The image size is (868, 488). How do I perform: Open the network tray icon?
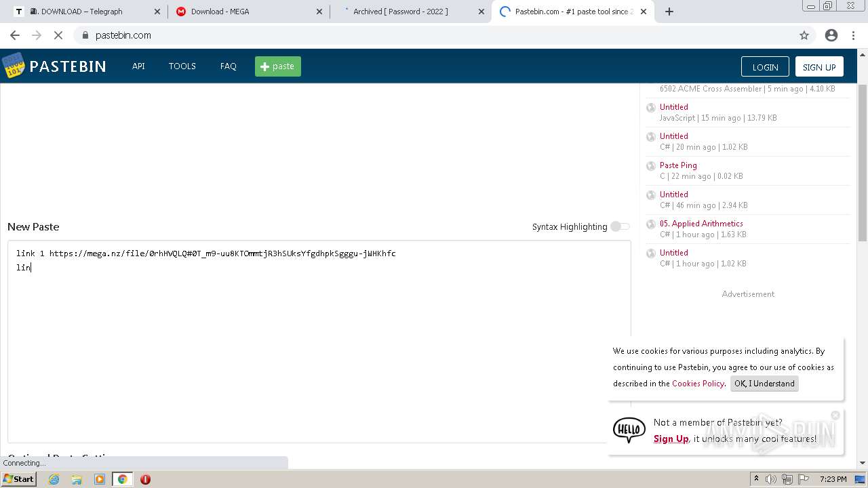coord(787,479)
